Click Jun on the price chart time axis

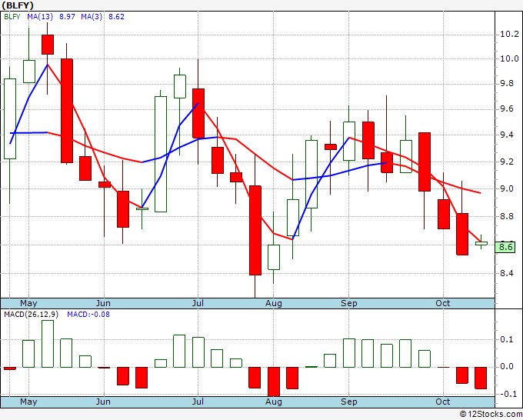[x=103, y=303]
